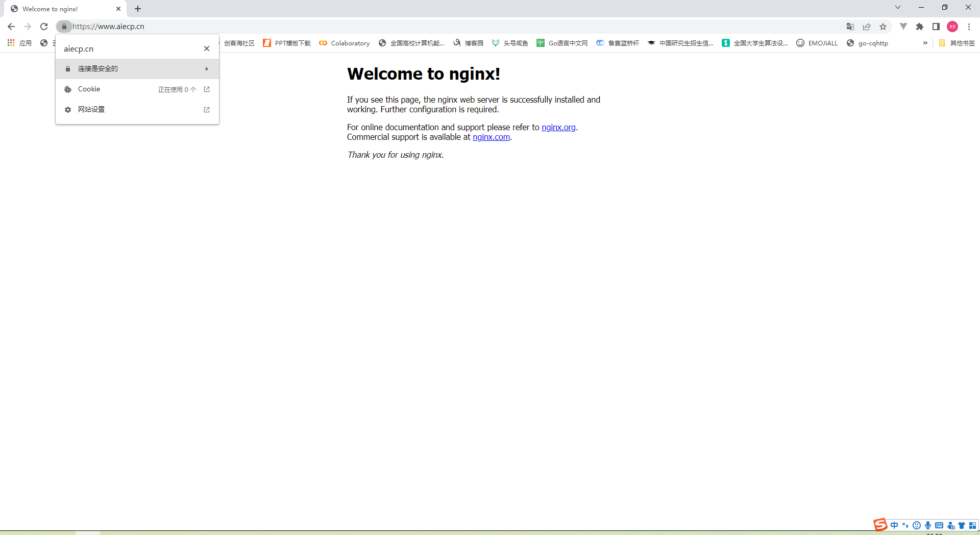
Task: Open the 全国高校计算机能... bookmark
Action: 412,43
